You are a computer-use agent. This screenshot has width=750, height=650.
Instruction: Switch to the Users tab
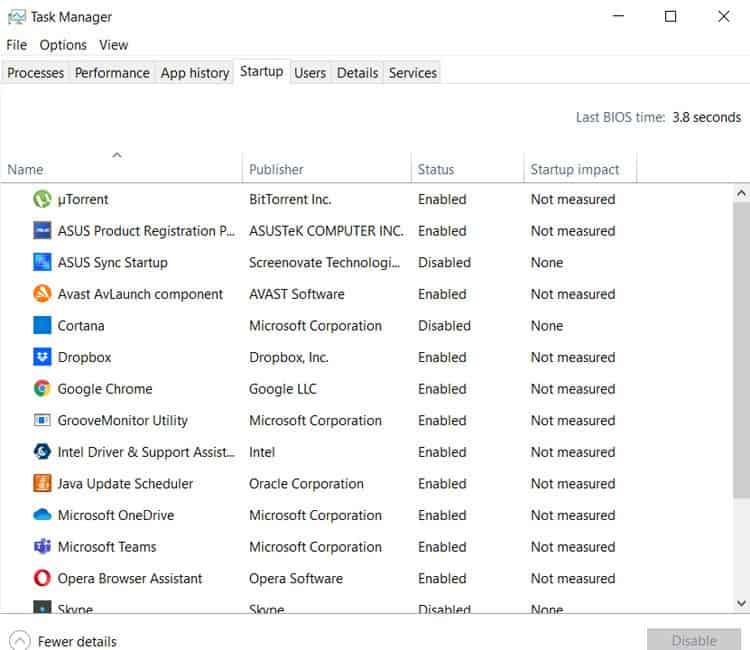pyautogui.click(x=310, y=73)
